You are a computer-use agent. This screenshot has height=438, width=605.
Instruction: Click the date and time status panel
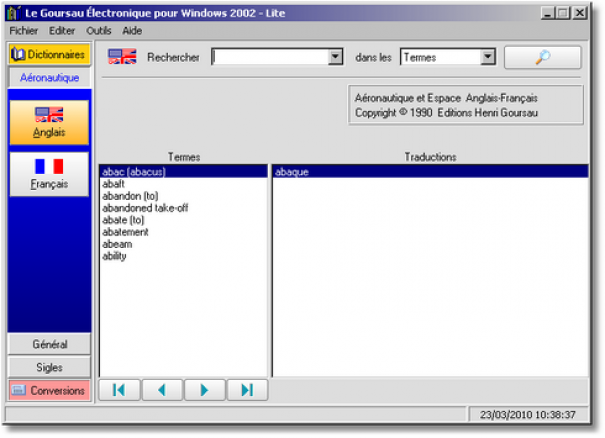pos(528,414)
